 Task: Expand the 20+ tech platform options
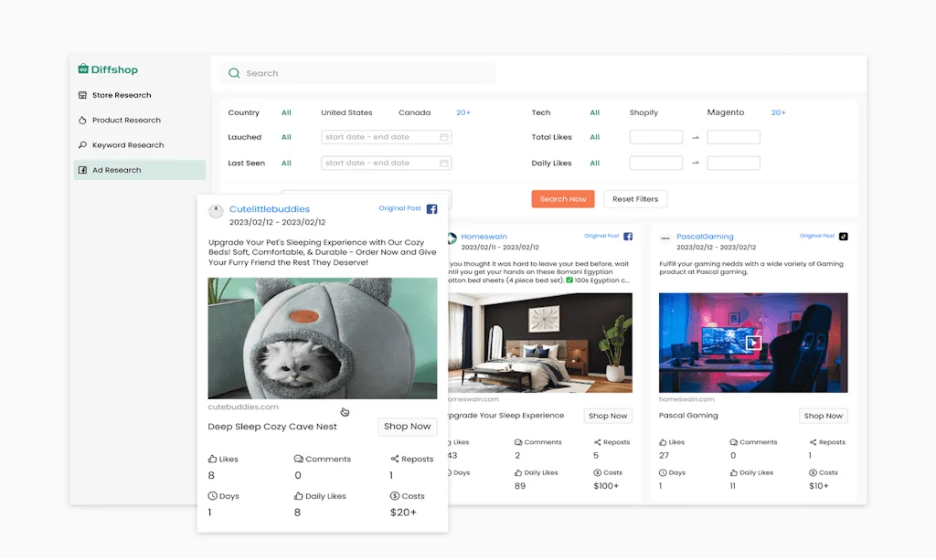[x=778, y=112]
